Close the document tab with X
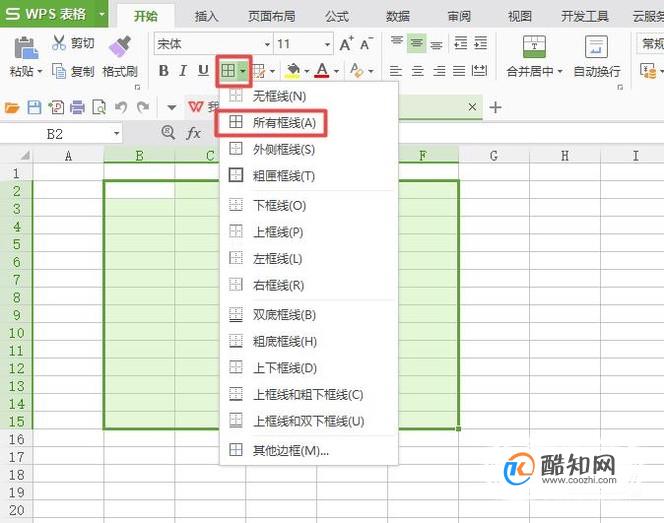 coord(472,107)
